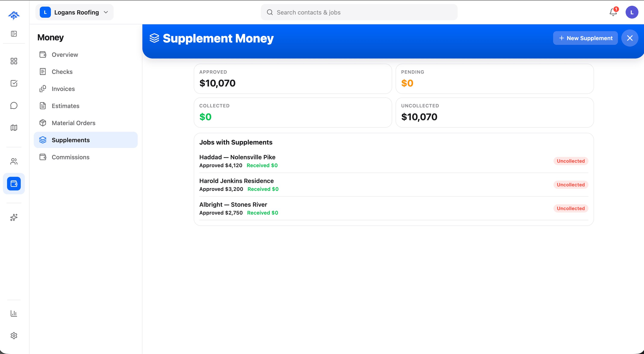Click the Money section heading
This screenshot has height=354, width=644.
(x=50, y=37)
